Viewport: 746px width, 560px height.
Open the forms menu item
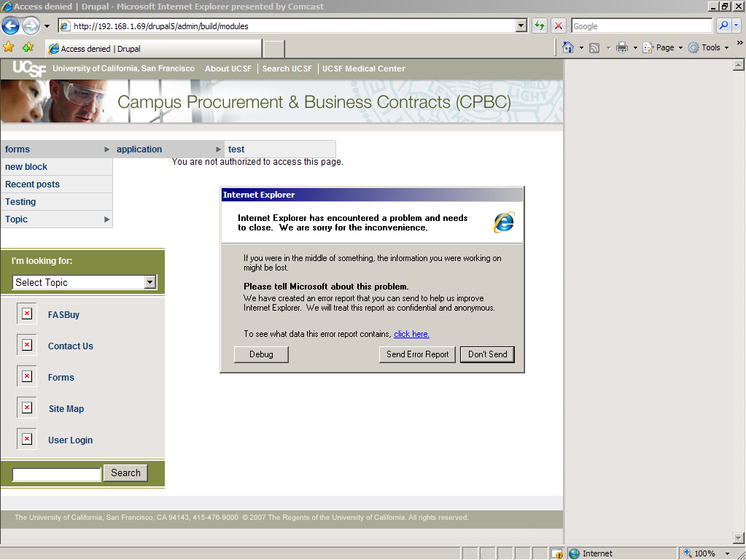tap(56, 149)
